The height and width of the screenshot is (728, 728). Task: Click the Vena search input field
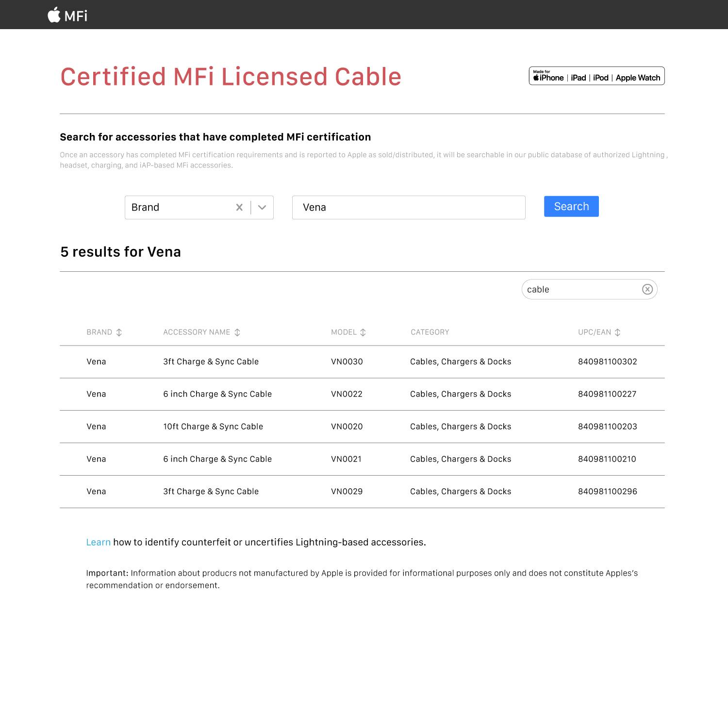pos(408,207)
